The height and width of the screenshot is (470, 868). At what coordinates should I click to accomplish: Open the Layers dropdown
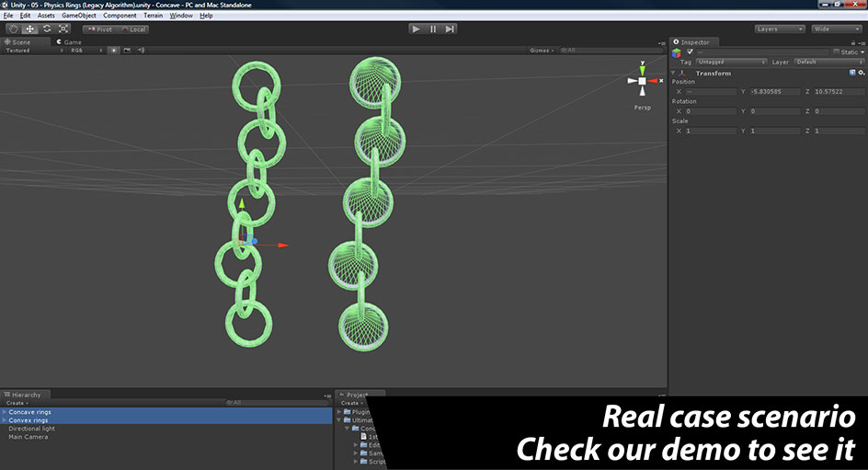(x=780, y=29)
